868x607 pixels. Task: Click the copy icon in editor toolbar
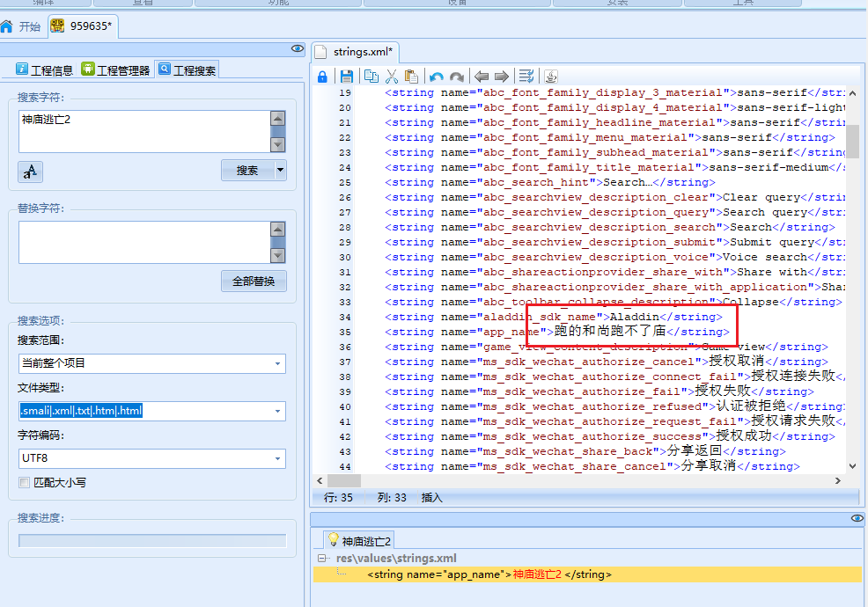point(371,77)
